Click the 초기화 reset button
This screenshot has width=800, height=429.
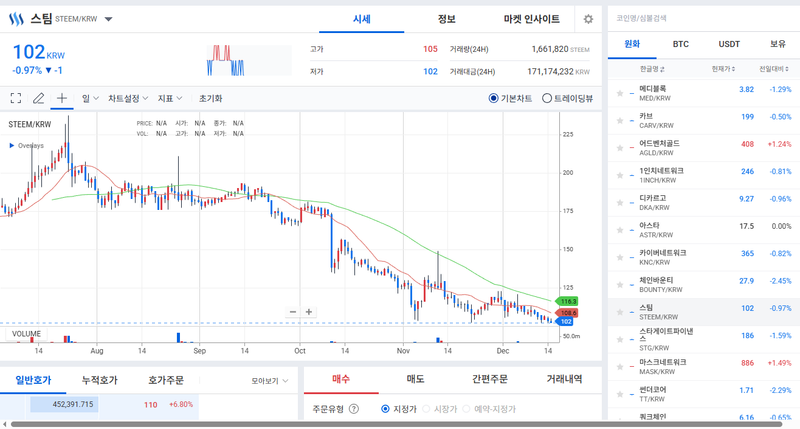pos(210,98)
